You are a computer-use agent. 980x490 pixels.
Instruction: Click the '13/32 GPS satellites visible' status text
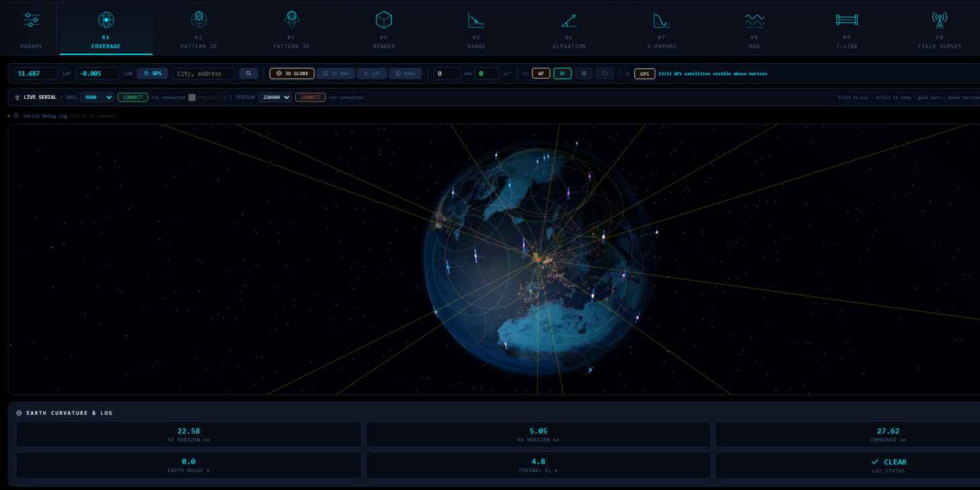[x=712, y=73]
